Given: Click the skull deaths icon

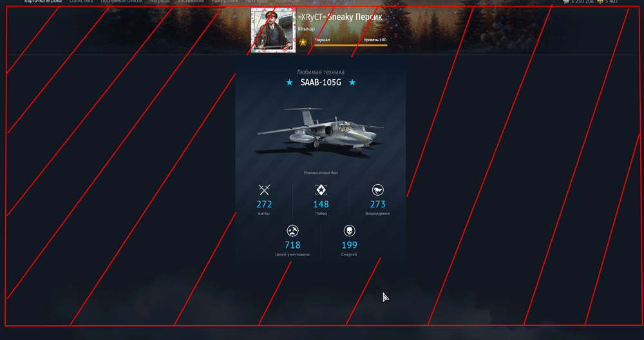Looking at the screenshot, I should coord(349,231).
